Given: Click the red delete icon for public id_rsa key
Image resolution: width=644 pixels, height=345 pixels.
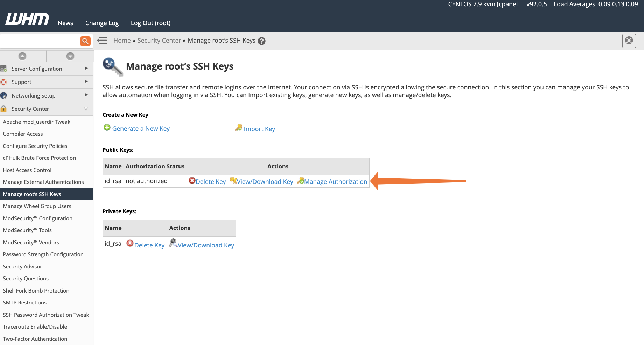Looking at the screenshot, I should click(192, 181).
